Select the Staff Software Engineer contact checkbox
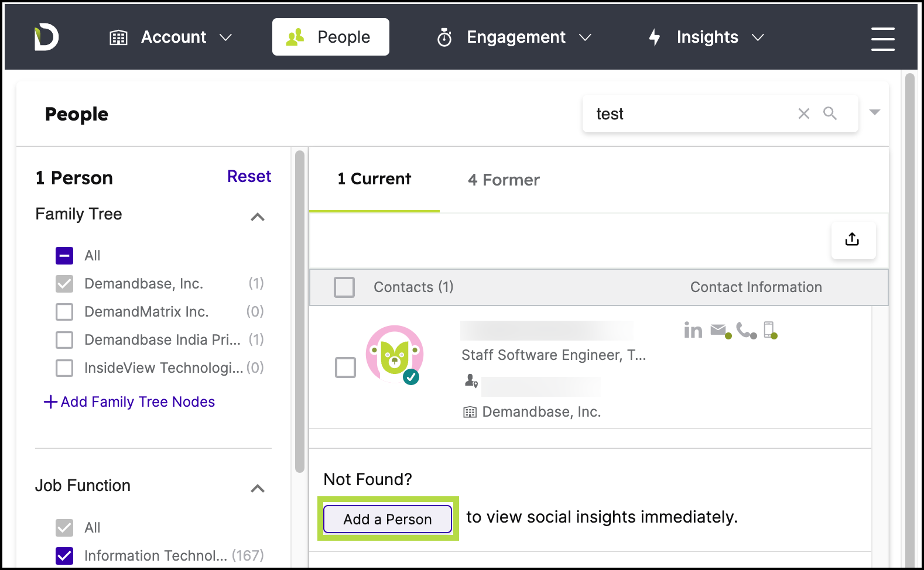Viewport: 924px width, 570px height. tap(345, 368)
